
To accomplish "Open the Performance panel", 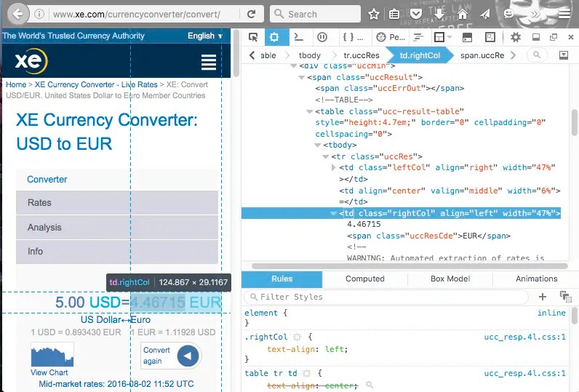I will tap(391, 37).
